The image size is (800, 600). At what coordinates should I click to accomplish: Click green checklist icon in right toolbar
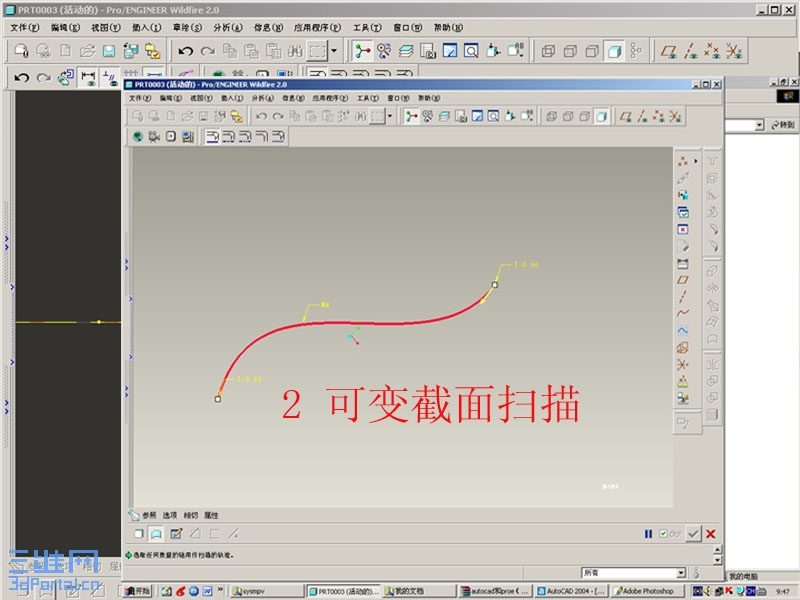(x=683, y=212)
